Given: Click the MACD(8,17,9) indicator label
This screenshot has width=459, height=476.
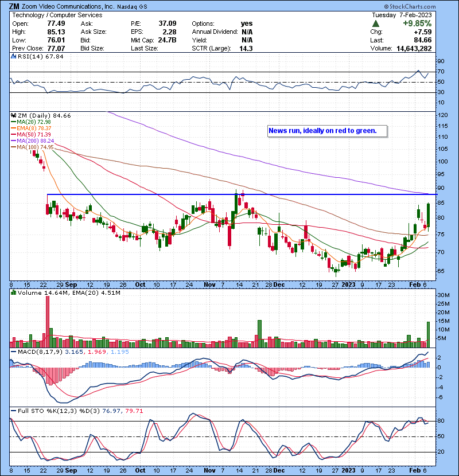Looking at the screenshot, I should pyautogui.click(x=40, y=352).
